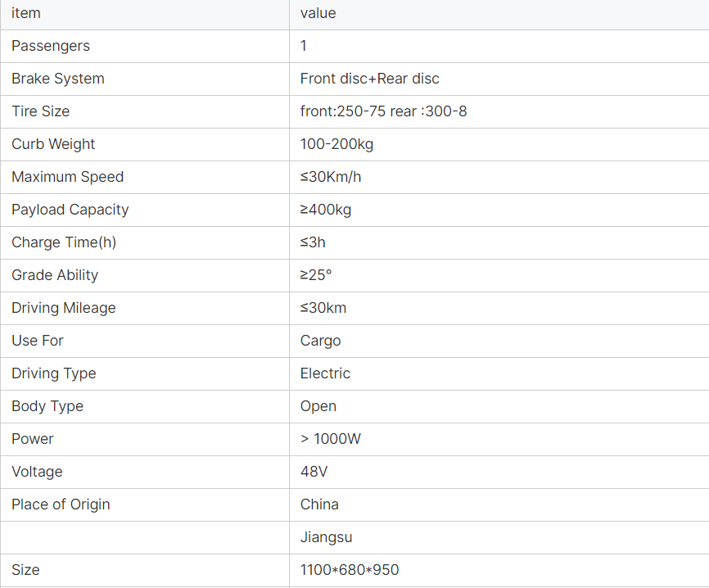
Task: Select the Driving Mileage label
Action: point(63,308)
